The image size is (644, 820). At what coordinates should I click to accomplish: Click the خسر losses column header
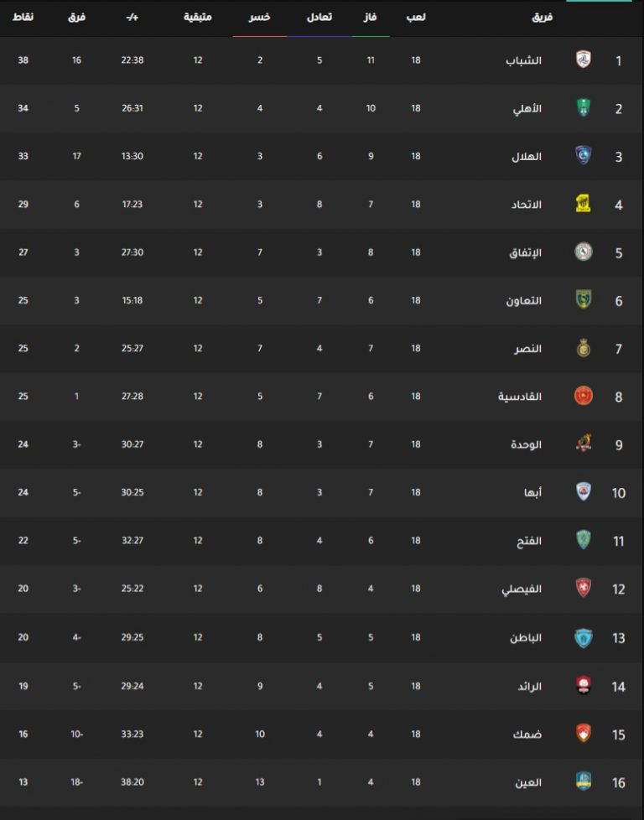coord(259,17)
